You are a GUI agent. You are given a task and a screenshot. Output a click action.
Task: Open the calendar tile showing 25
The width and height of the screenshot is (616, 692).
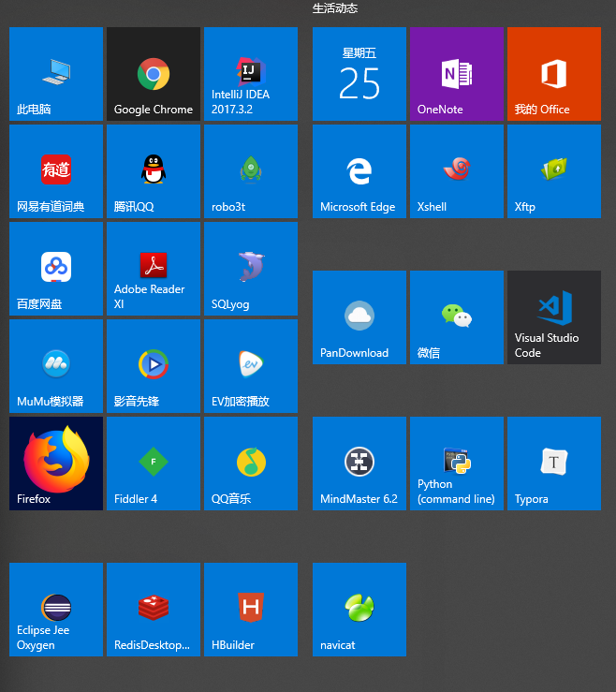359,74
